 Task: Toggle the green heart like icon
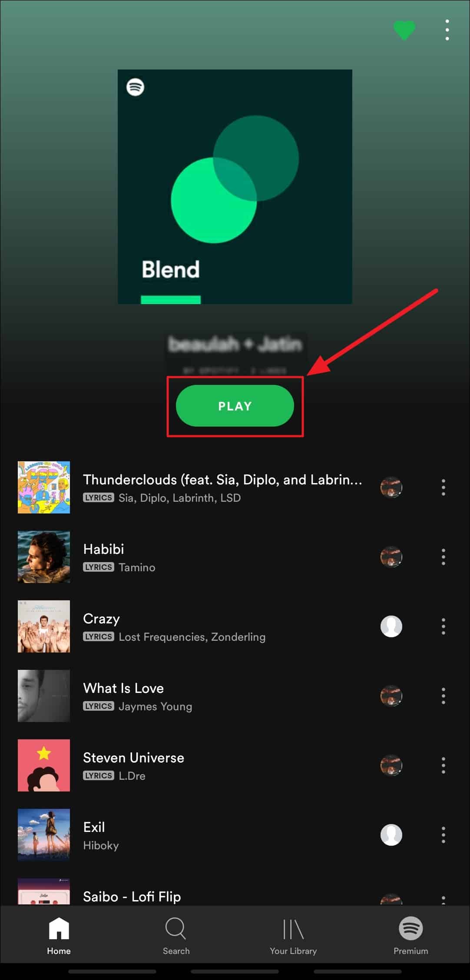(x=404, y=30)
